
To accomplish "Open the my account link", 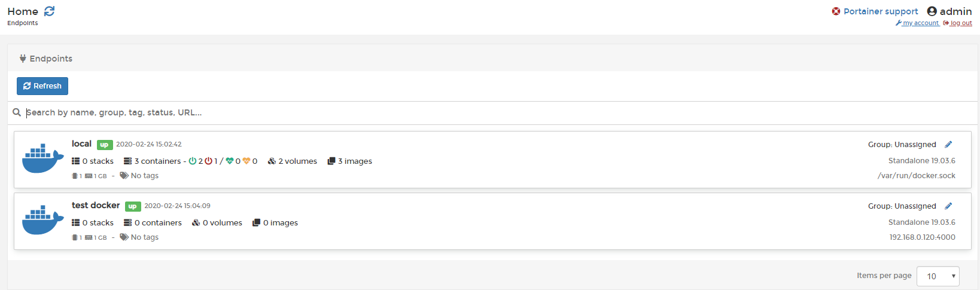I will pos(917,23).
